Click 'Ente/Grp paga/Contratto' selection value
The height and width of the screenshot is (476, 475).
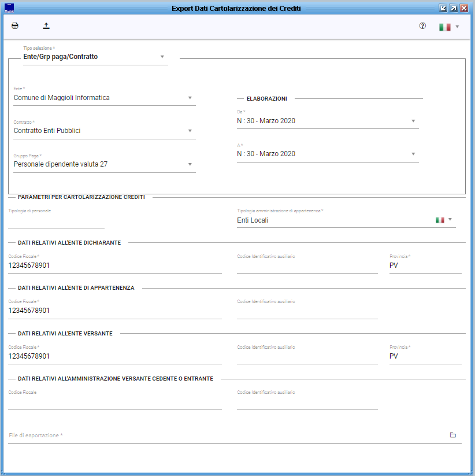[x=61, y=57]
